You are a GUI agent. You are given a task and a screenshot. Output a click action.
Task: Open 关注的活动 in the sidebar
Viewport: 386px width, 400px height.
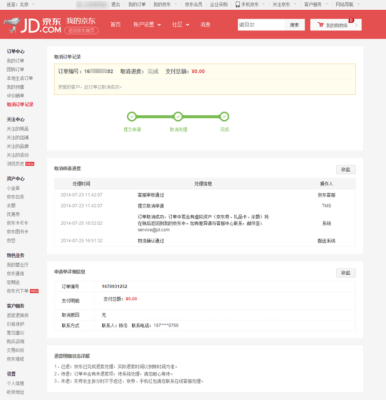click(x=18, y=155)
